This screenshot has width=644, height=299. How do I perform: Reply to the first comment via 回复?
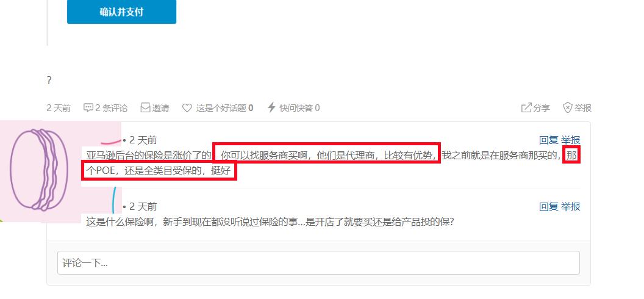click(x=549, y=140)
